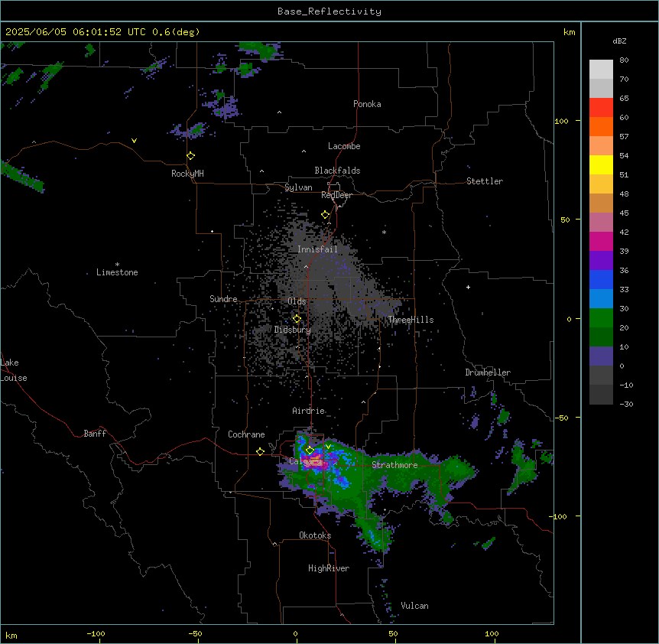Click the Base_Reflectivity title
Screen dimensions: 659x644
(x=329, y=11)
